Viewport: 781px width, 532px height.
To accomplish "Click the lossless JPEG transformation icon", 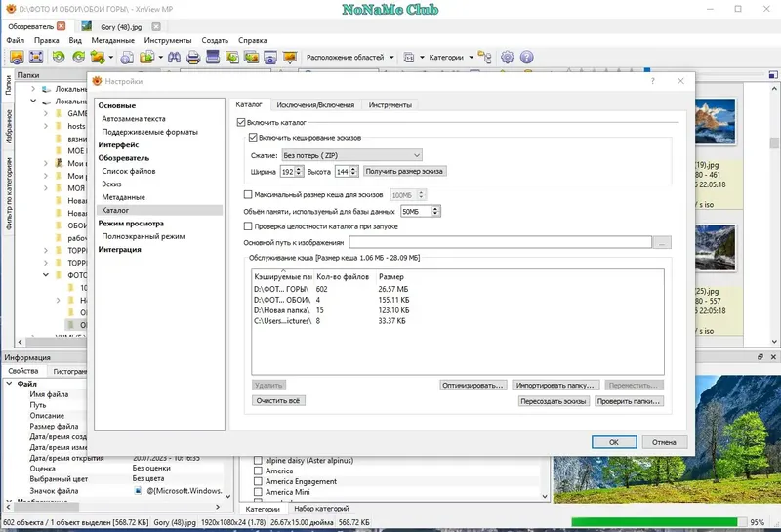I will click(98, 58).
